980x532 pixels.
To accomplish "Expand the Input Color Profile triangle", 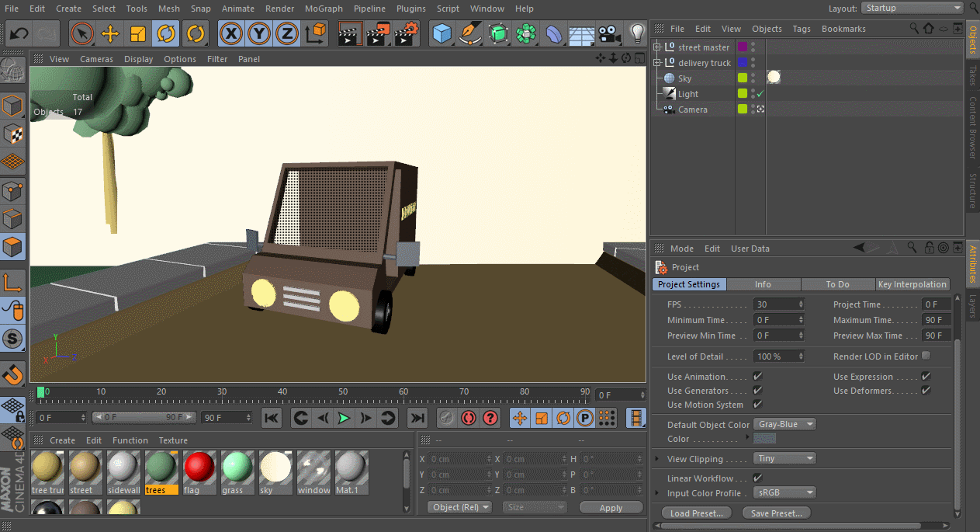I will (658, 492).
